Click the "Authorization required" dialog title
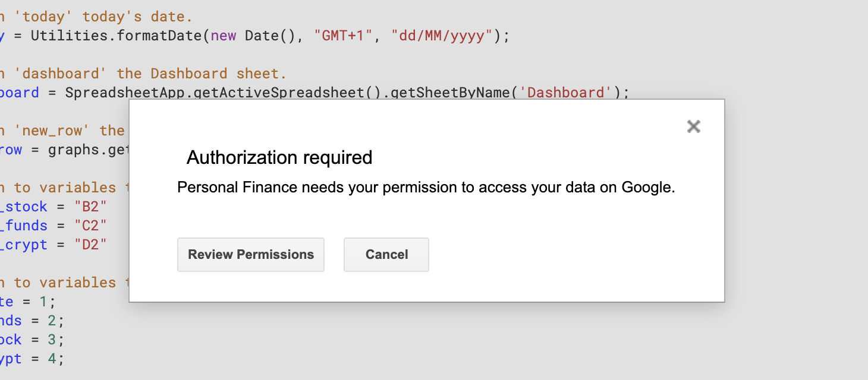Viewport: 868px width, 380px height. click(279, 157)
